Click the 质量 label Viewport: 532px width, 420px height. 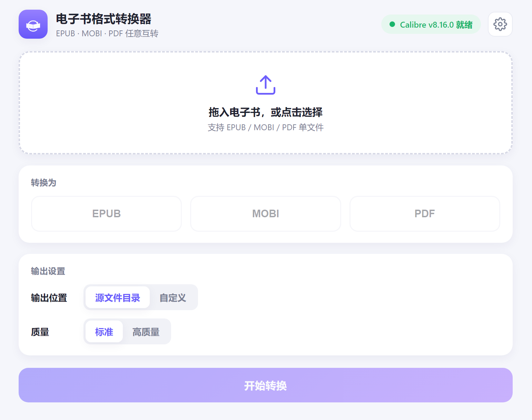pos(40,332)
